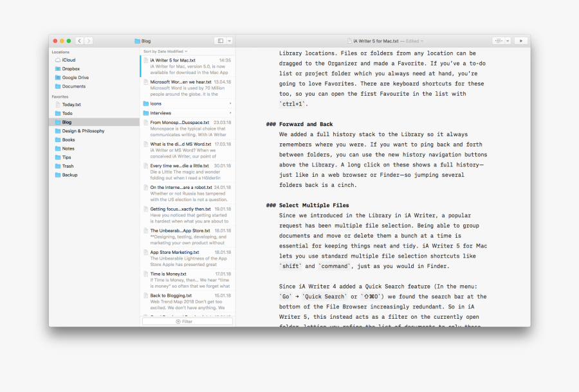Open the sidebar layout dropdown arrow
The width and height of the screenshot is (579, 392).
point(230,40)
